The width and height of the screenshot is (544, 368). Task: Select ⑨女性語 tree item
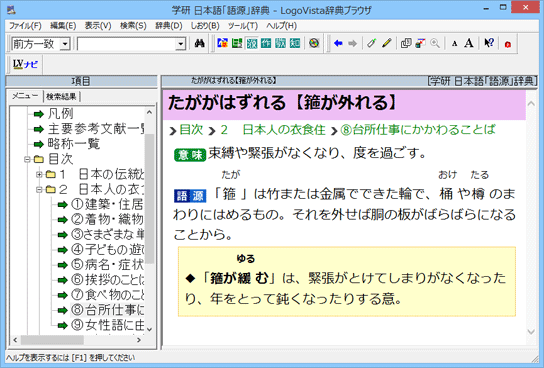point(107,325)
